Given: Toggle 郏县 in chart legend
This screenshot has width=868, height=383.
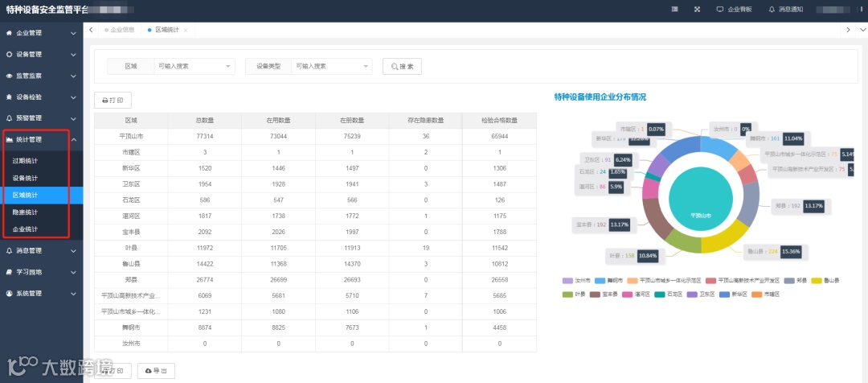Looking at the screenshot, I should click(x=796, y=281).
